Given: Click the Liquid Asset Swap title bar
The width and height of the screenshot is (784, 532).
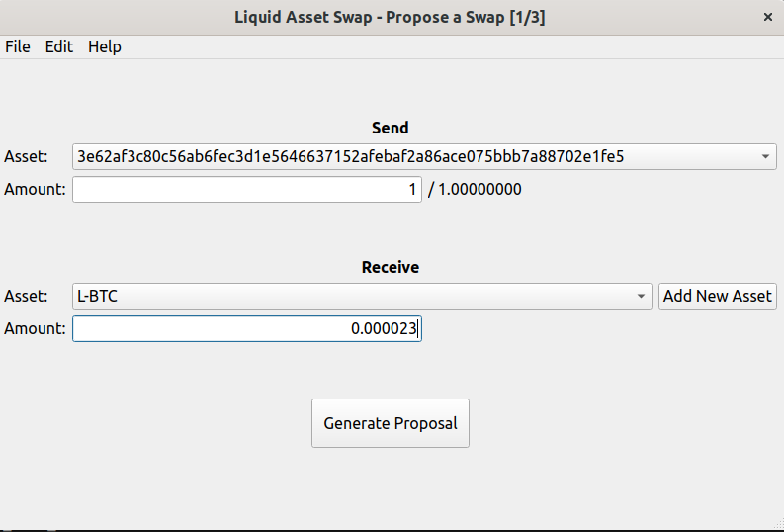Looking at the screenshot, I should pyautogui.click(x=390, y=17).
